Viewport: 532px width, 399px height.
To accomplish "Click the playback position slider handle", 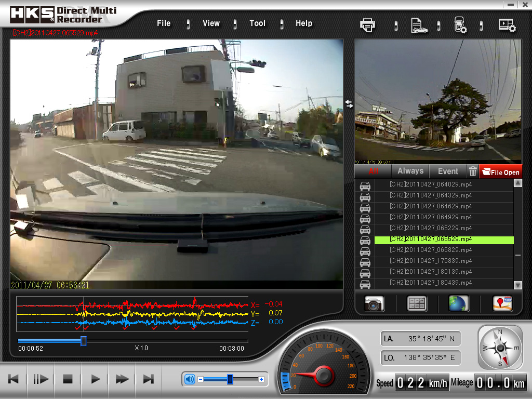I will tap(84, 341).
